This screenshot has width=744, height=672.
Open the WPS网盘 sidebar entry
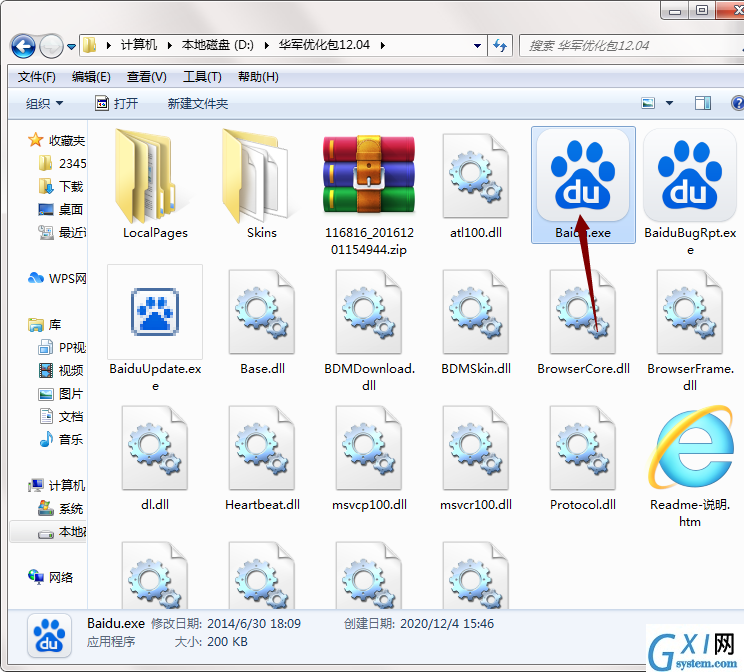[57, 278]
